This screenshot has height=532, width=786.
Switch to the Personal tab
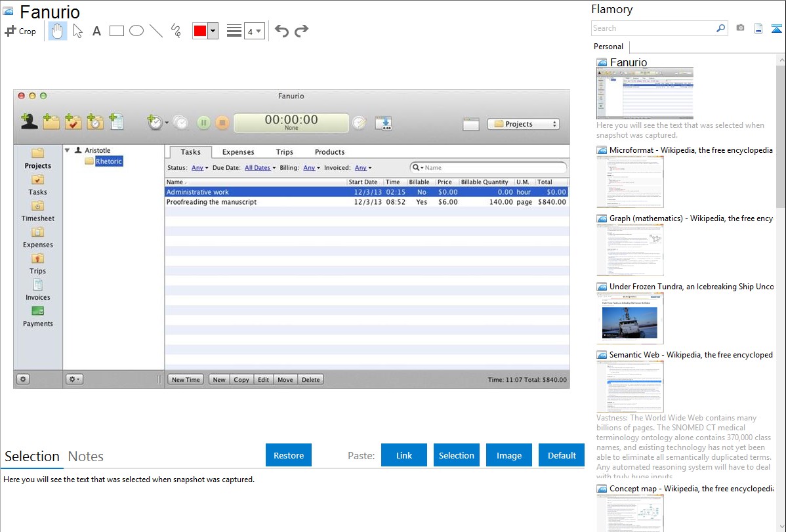(609, 47)
